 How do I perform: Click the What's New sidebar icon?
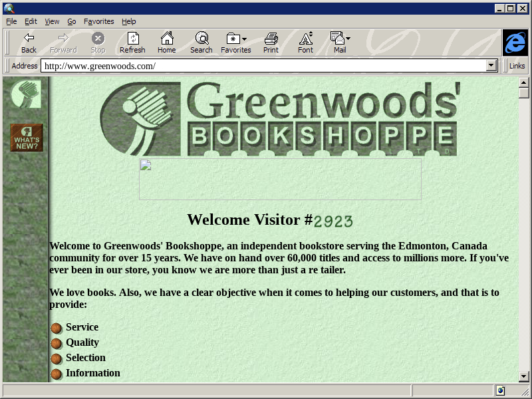pos(27,138)
